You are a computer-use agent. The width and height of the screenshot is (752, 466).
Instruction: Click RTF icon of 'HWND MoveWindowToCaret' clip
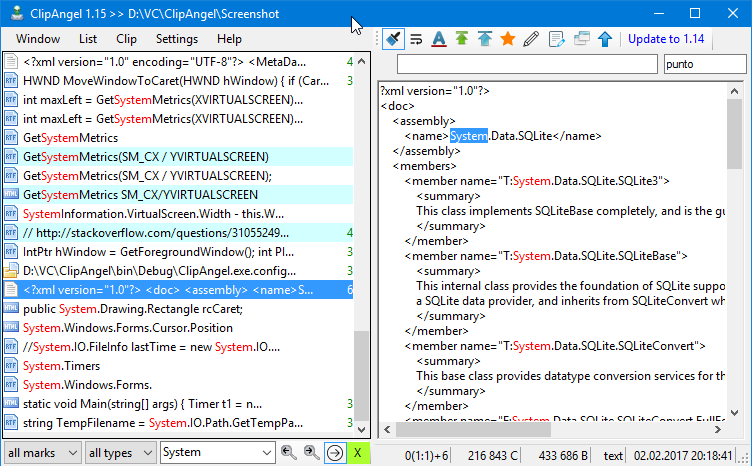pyautogui.click(x=11, y=81)
